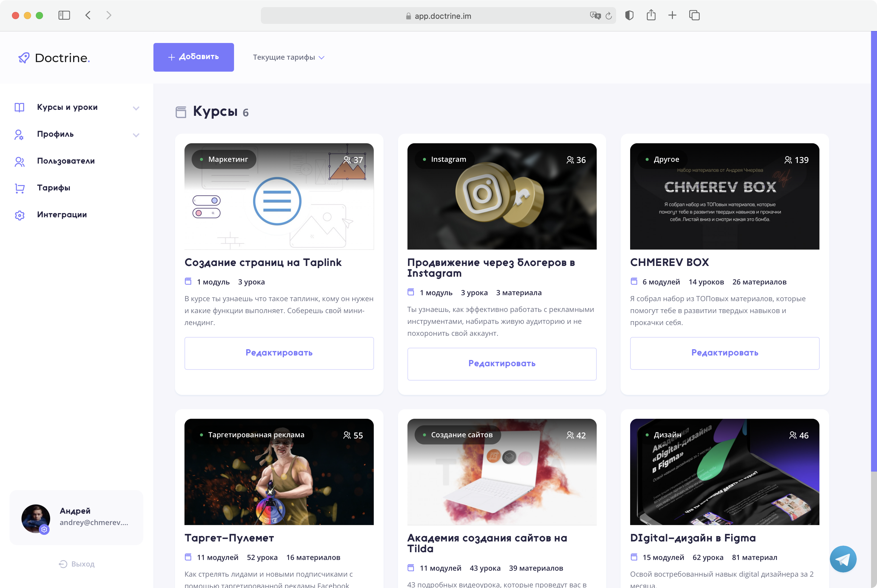Viewport: 877px width, 588px height.
Task: Click the Маркетинг category tag
Action: click(224, 159)
